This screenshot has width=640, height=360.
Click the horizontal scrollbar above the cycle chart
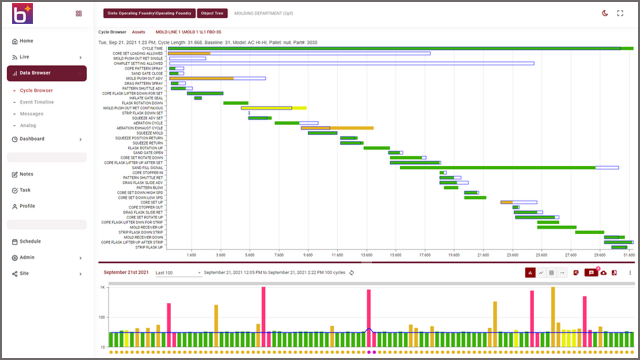[371, 283]
